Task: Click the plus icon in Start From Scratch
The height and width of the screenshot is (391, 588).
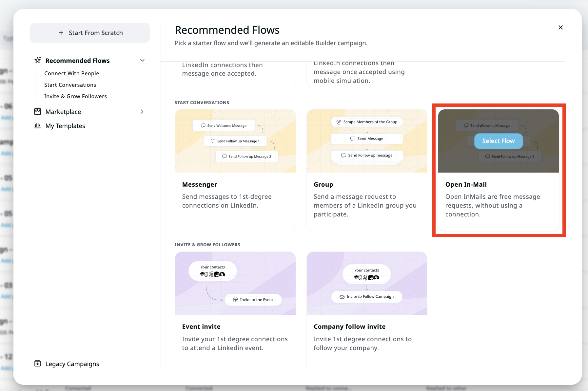Action: [61, 33]
